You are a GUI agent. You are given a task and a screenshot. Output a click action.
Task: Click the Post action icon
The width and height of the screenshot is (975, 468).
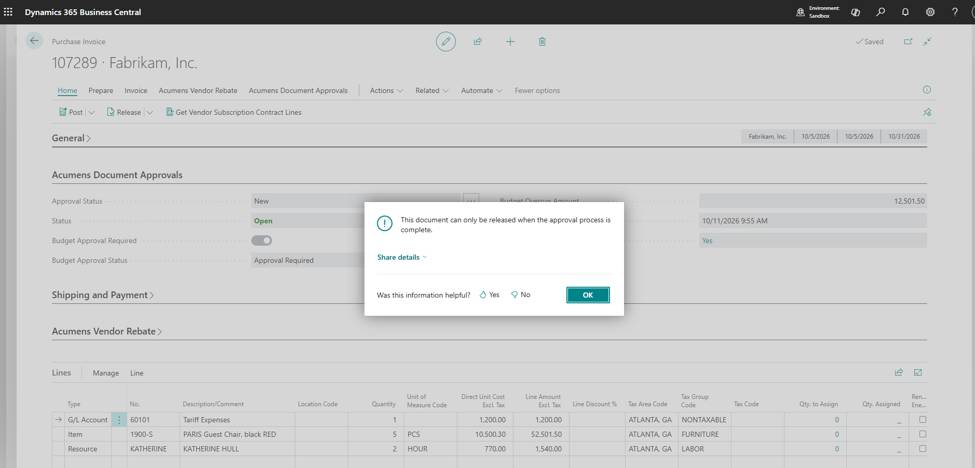[62, 112]
